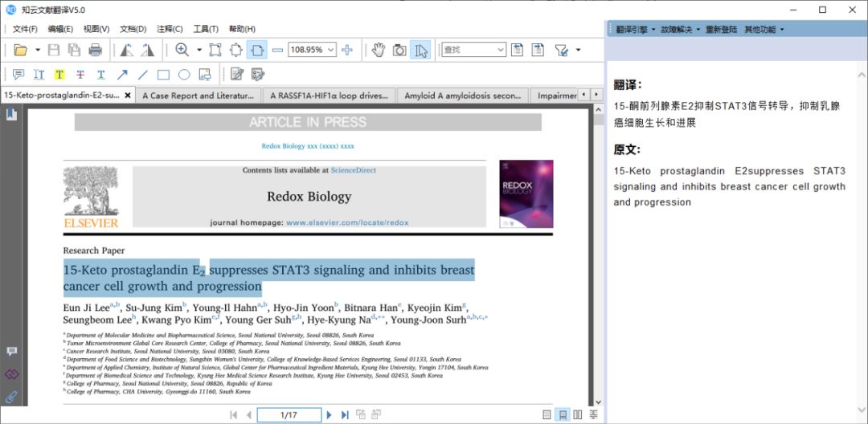The width and height of the screenshot is (868, 424).
Task: Switch to single page layout
Action: [547, 414]
